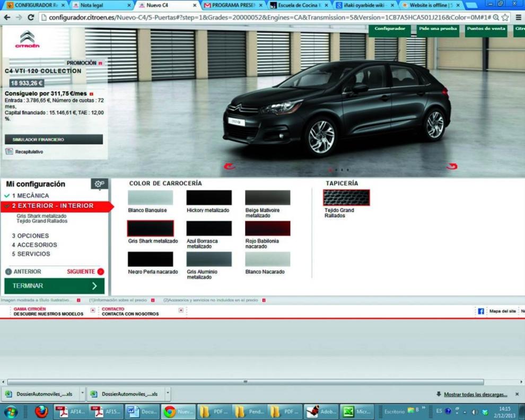This screenshot has width=525, height=420.
Task: Open step 5 SERVICIOS
Action: click(31, 254)
